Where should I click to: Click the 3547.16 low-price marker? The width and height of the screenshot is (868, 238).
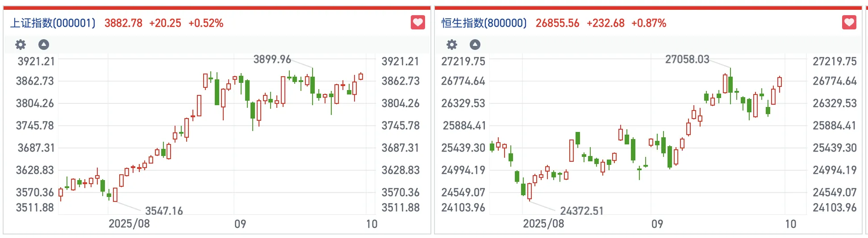(x=164, y=211)
